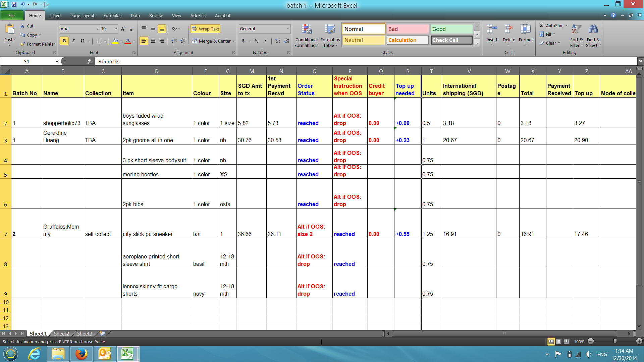Click Insert Function fx icon
The image size is (644, 362).
click(90, 61)
